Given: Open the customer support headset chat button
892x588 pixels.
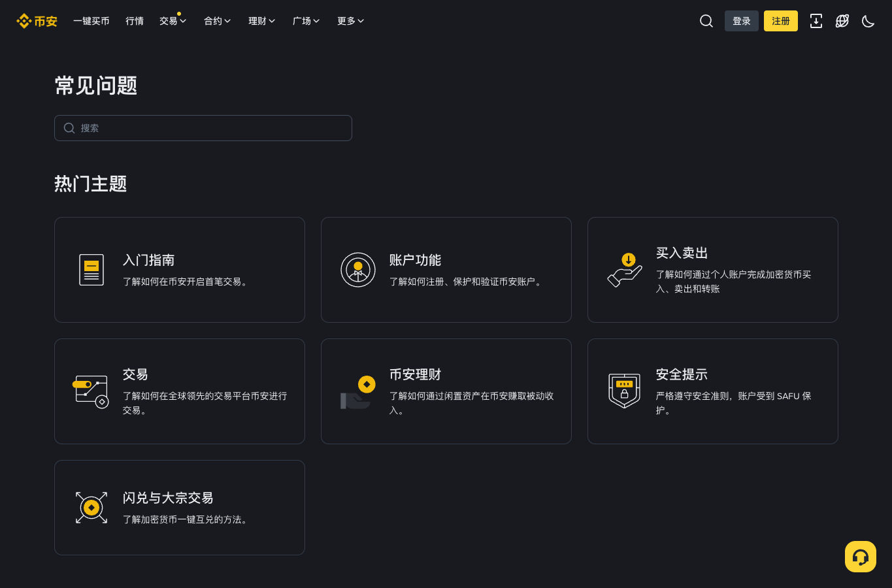Looking at the screenshot, I should click(x=861, y=557).
